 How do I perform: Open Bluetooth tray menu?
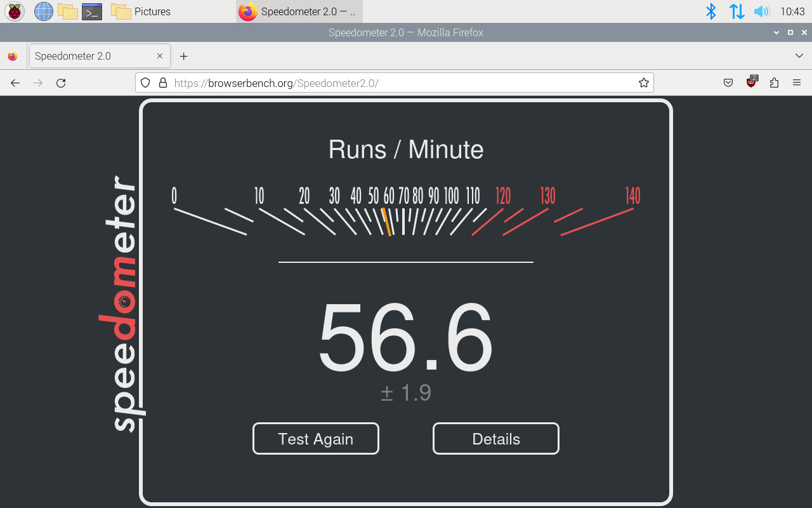click(x=711, y=11)
